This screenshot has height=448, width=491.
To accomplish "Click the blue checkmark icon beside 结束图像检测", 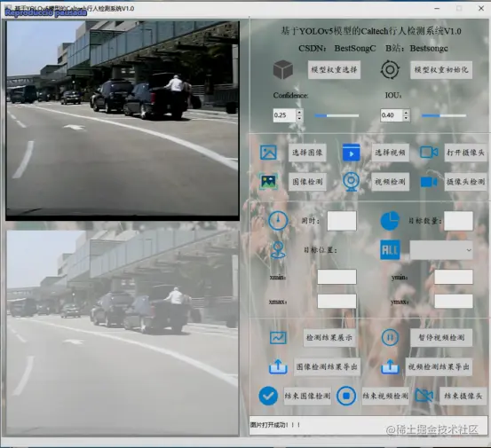I will click(268, 396).
